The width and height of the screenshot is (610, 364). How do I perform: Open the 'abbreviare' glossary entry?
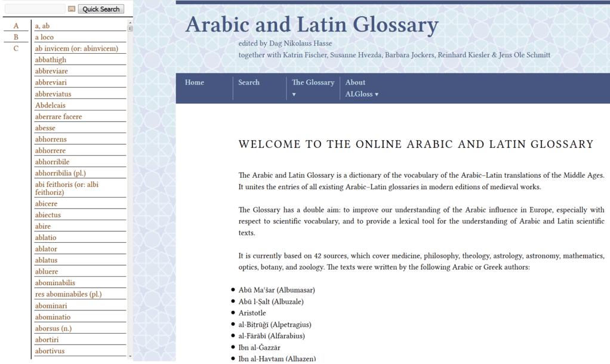(x=51, y=71)
